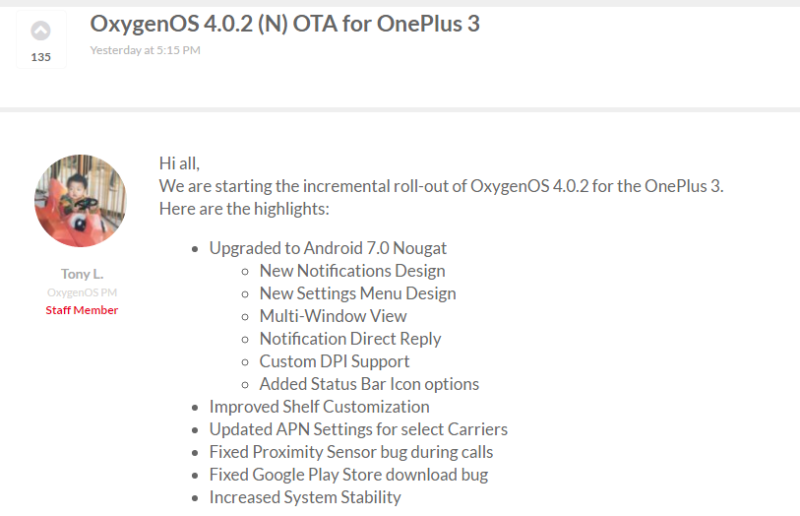Click the Staff Member badge
The image size is (800, 516).
[82, 310]
